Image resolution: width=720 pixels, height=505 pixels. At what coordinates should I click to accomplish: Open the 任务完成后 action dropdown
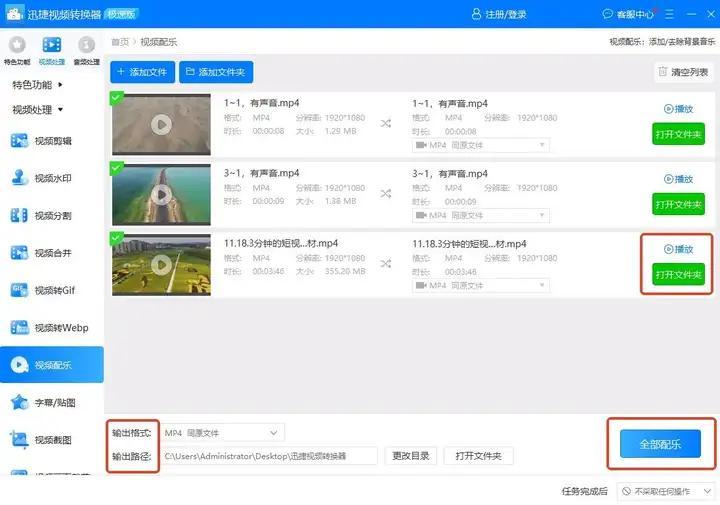pyautogui.click(x=666, y=491)
